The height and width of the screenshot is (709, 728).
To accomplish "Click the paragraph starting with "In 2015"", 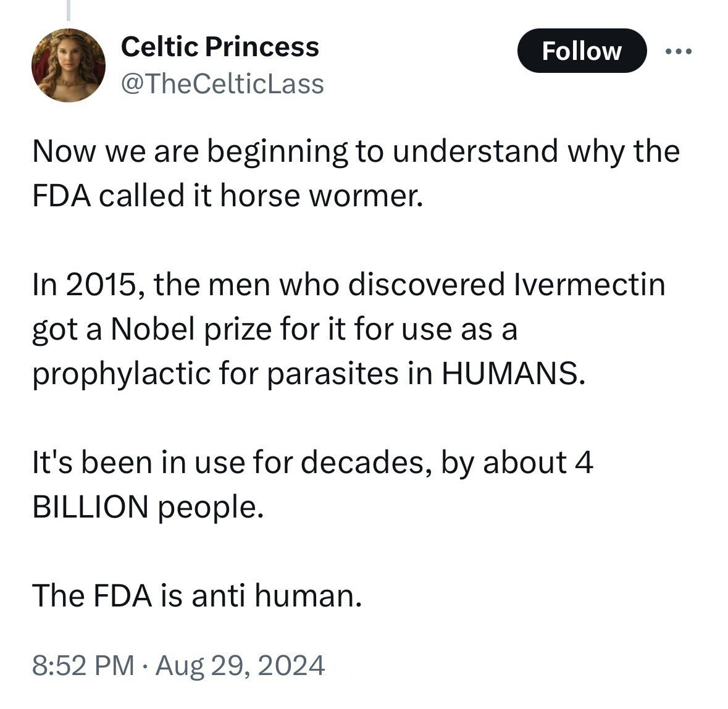I will pos(349,329).
